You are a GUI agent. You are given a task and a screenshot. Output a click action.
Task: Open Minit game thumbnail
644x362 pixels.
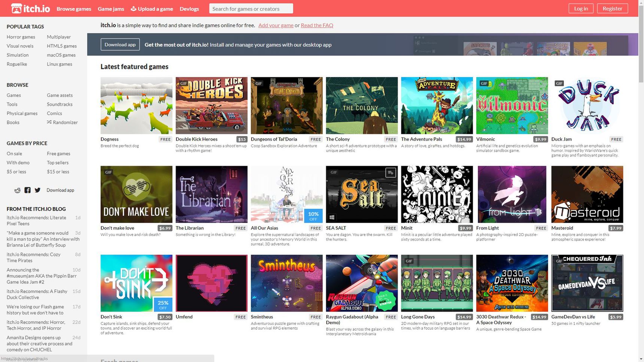(437, 194)
